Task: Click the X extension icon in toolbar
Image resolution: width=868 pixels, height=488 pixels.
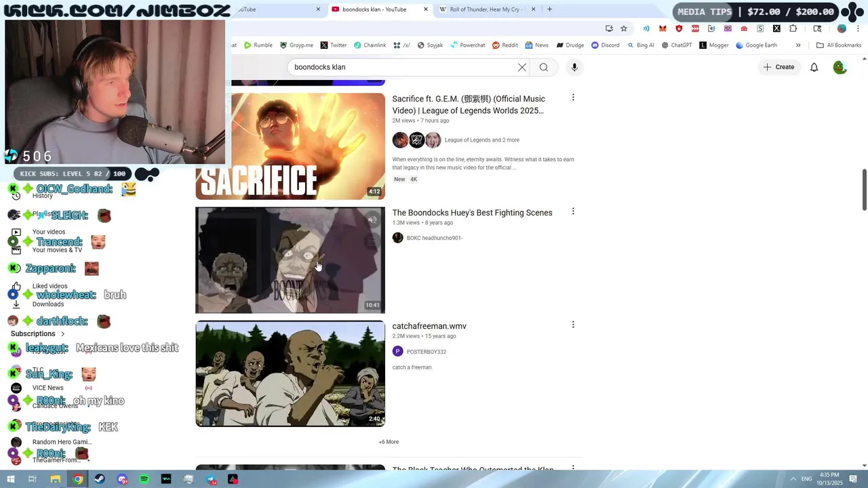Action: [x=776, y=28]
